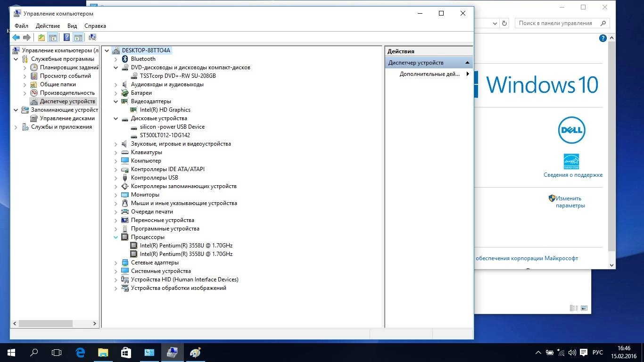This screenshot has height=362, width=644.
Task: Collapse the Процессоры category
Action: [116, 237]
